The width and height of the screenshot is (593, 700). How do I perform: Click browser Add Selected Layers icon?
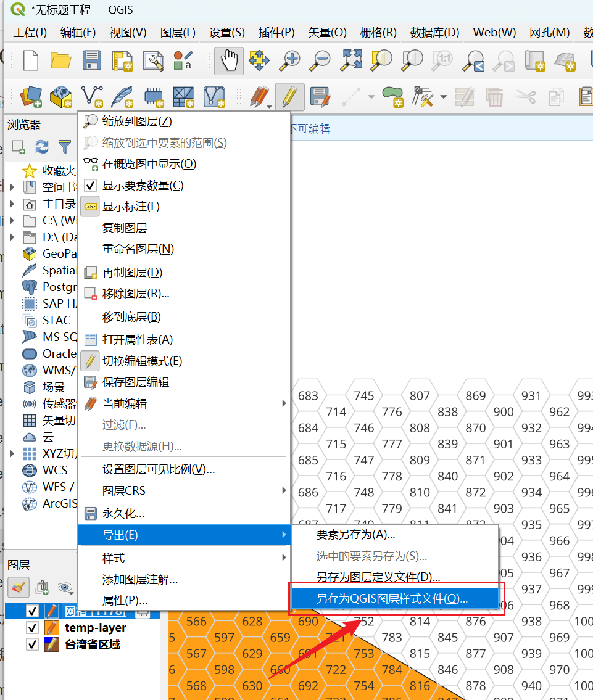pos(19,146)
